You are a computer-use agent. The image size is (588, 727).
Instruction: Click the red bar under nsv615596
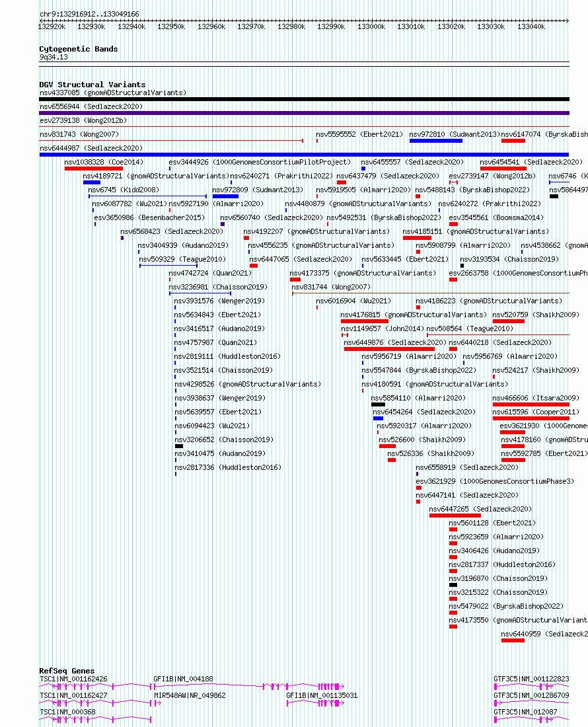(x=531, y=418)
